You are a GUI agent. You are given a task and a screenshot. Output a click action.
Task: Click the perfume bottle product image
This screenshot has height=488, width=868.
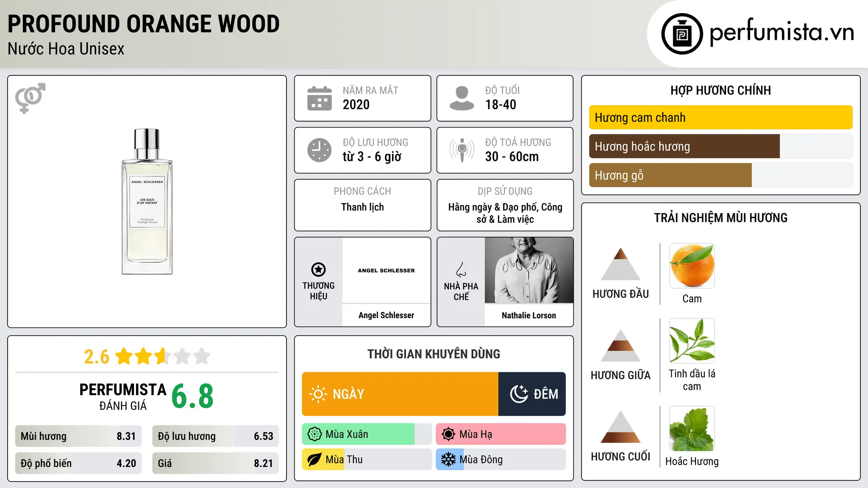click(x=147, y=202)
